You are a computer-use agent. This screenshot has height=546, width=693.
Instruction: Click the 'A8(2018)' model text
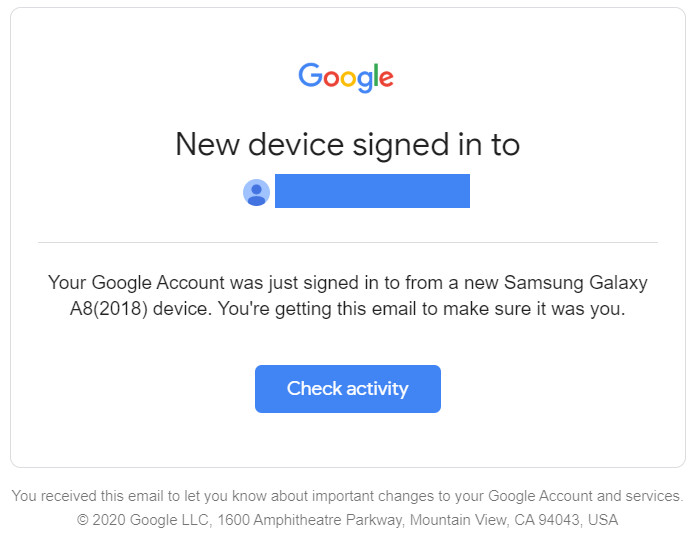coord(109,309)
